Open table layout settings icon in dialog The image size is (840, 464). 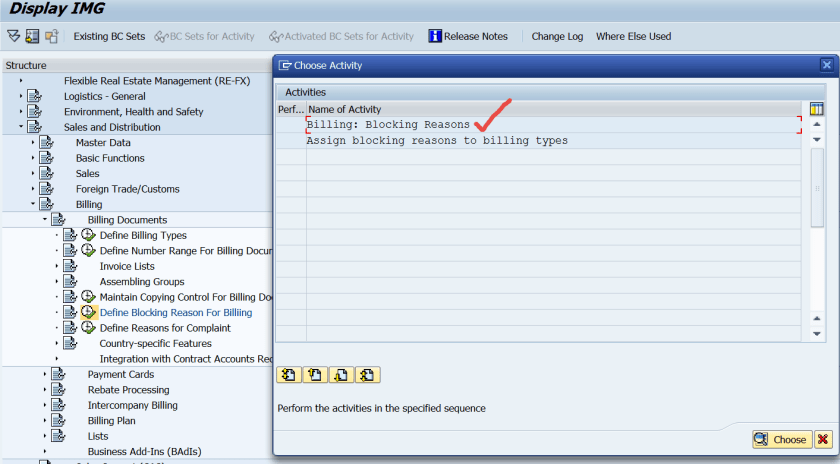pyautogui.click(x=816, y=109)
